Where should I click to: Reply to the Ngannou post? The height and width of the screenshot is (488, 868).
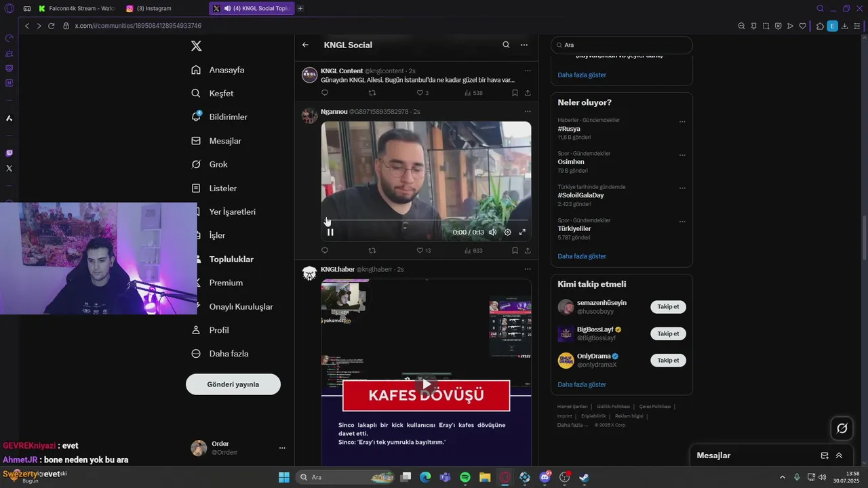pyautogui.click(x=324, y=251)
